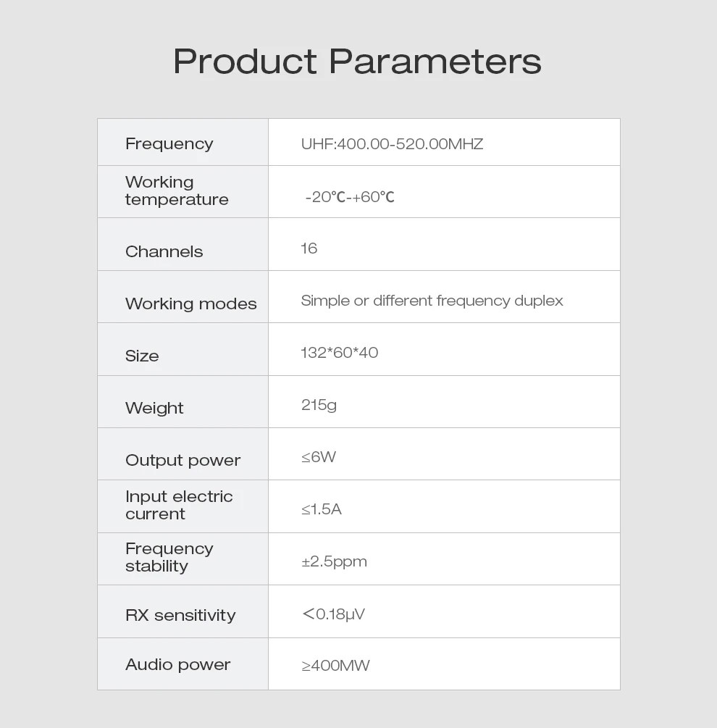The image size is (717, 728).
Task: Click the ≤1.5A current value
Action: (x=322, y=509)
